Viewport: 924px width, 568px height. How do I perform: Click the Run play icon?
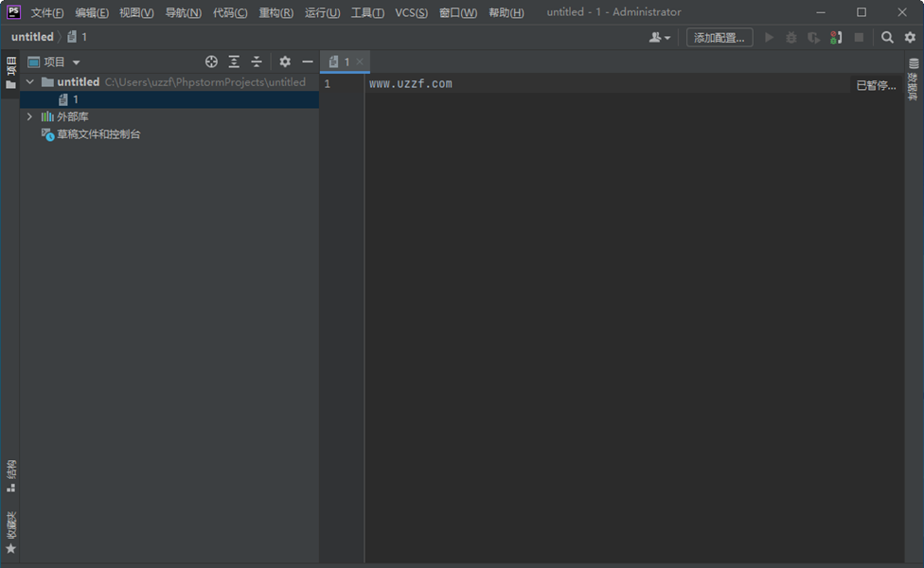click(769, 37)
